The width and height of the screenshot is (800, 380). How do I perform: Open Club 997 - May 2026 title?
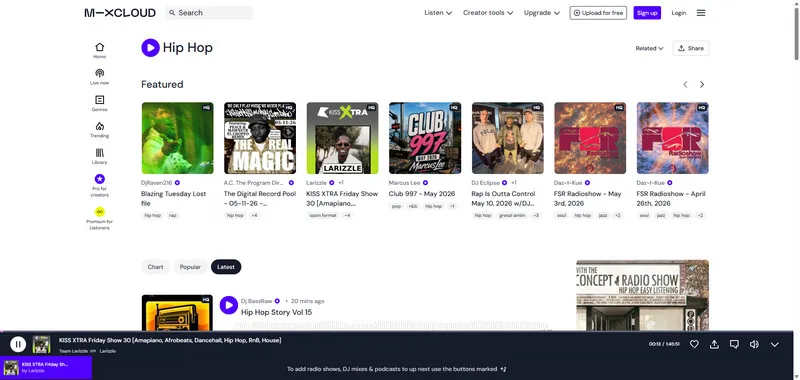click(422, 194)
